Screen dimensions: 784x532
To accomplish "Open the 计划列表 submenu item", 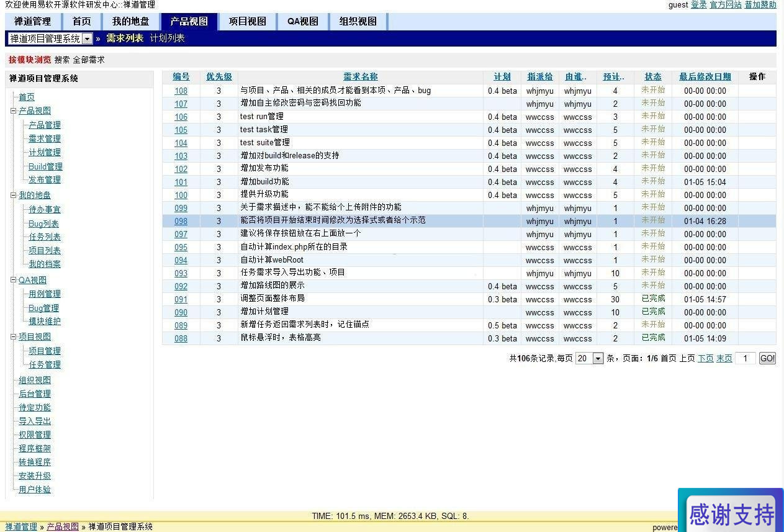I will pos(168,38).
